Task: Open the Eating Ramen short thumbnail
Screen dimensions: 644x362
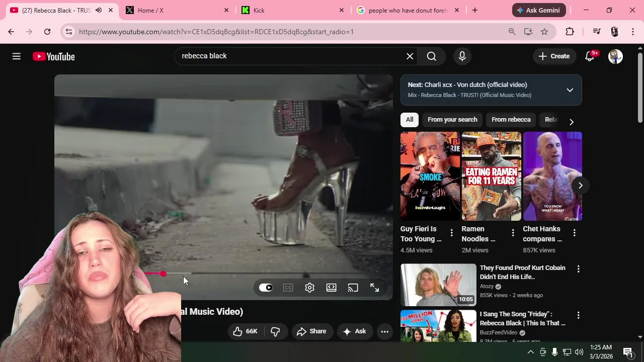Action: (x=492, y=176)
